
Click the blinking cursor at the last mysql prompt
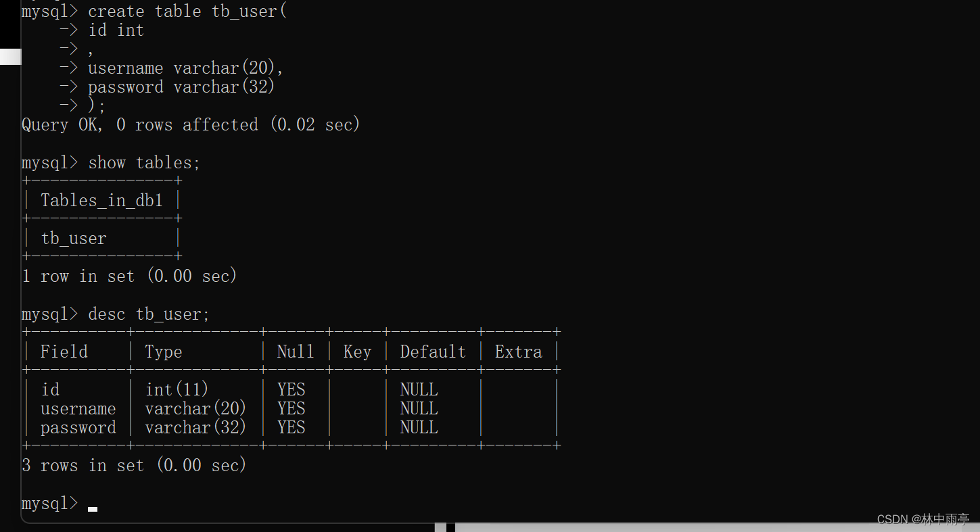[93, 509]
